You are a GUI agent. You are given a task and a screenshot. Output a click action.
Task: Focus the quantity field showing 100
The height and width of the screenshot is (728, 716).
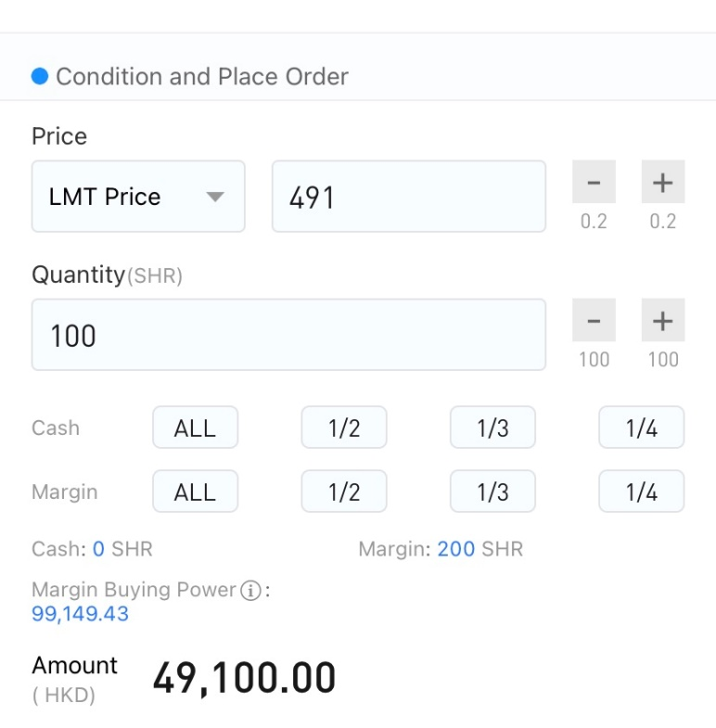[288, 334]
